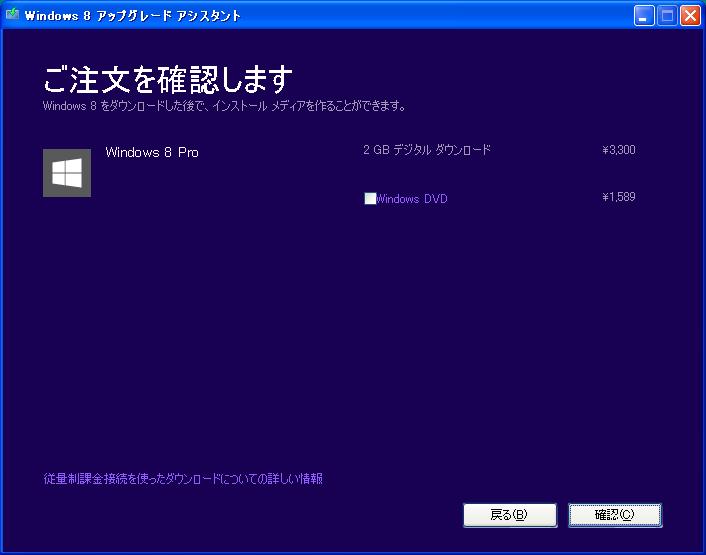
Task: Open the metered connection download info link
Action: tap(183, 478)
